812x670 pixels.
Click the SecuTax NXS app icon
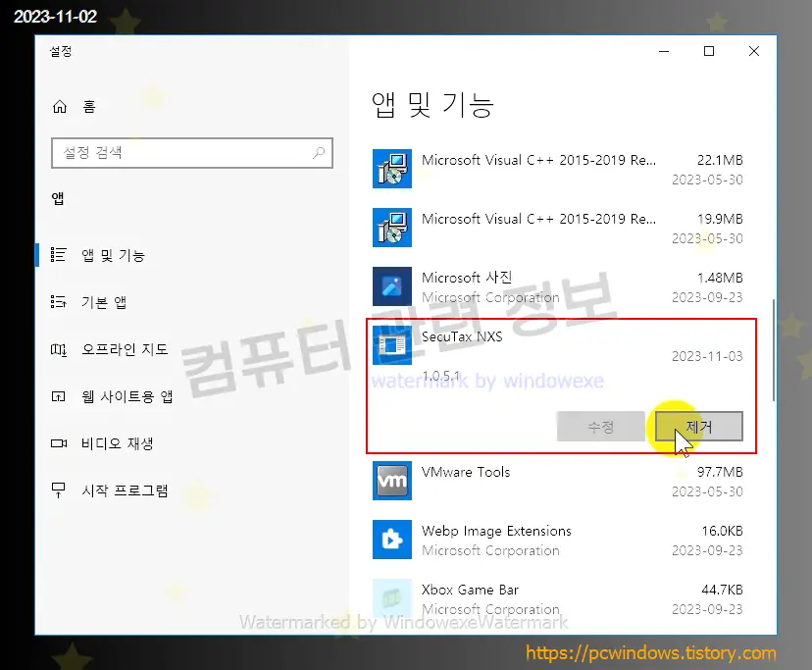392,345
